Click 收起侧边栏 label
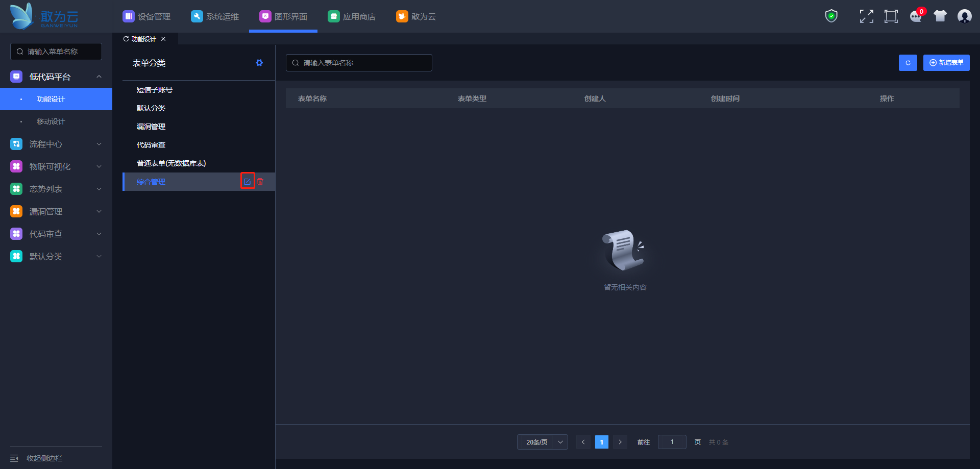Image resolution: width=980 pixels, height=469 pixels. point(44,458)
